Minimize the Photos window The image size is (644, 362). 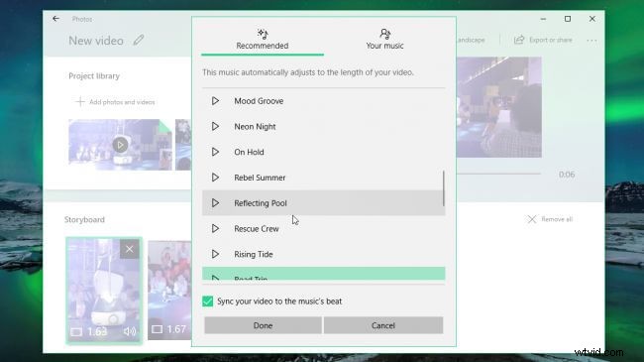(543, 19)
